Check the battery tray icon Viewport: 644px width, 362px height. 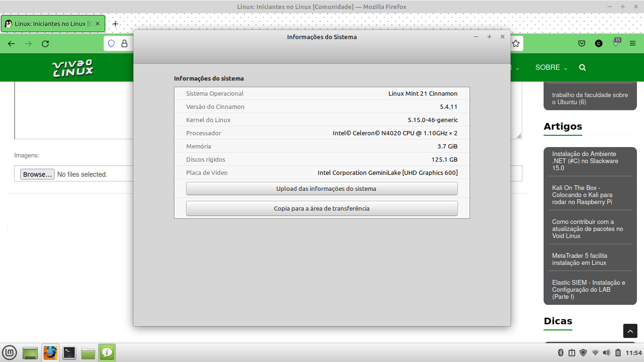[x=618, y=353]
